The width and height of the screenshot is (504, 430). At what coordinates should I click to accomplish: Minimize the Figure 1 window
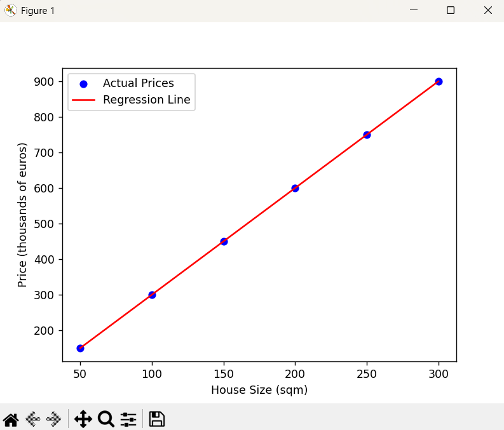tap(414, 11)
